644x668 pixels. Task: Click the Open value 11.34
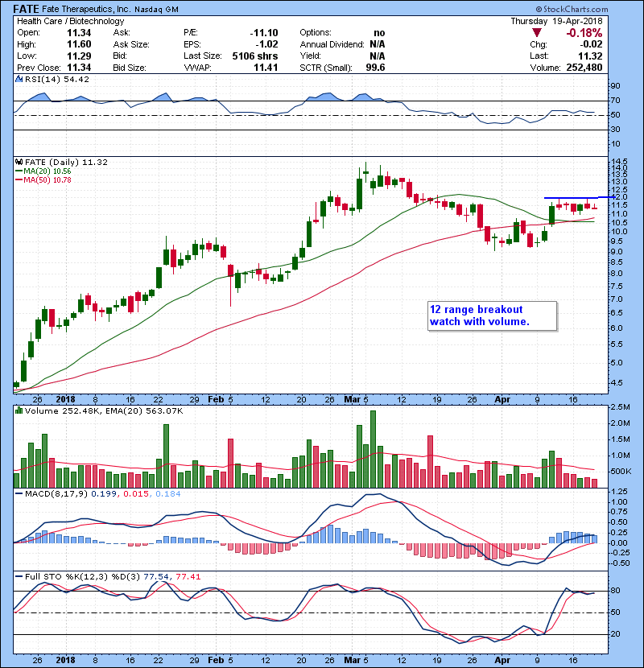tap(79, 33)
